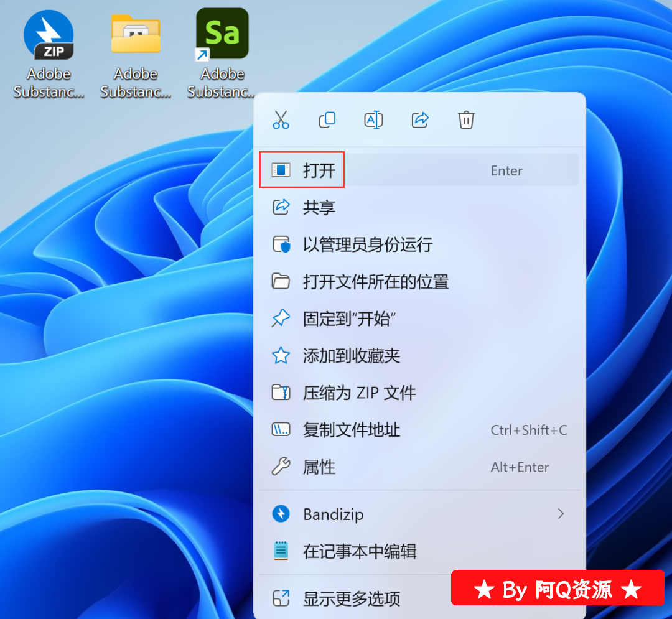Expand 显示更多选项 for more options

[x=351, y=598]
